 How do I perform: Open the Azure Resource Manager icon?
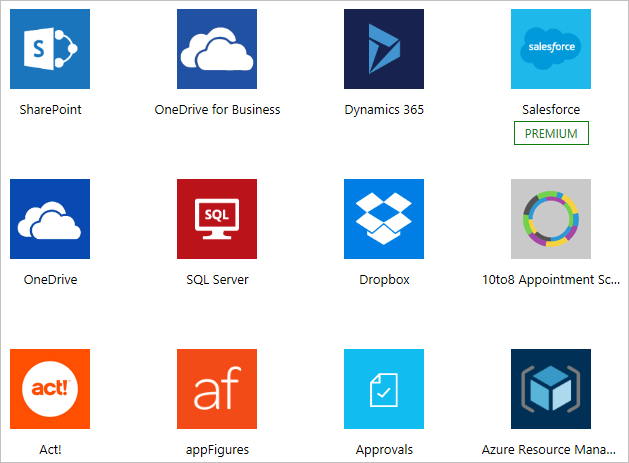(x=551, y=389)
